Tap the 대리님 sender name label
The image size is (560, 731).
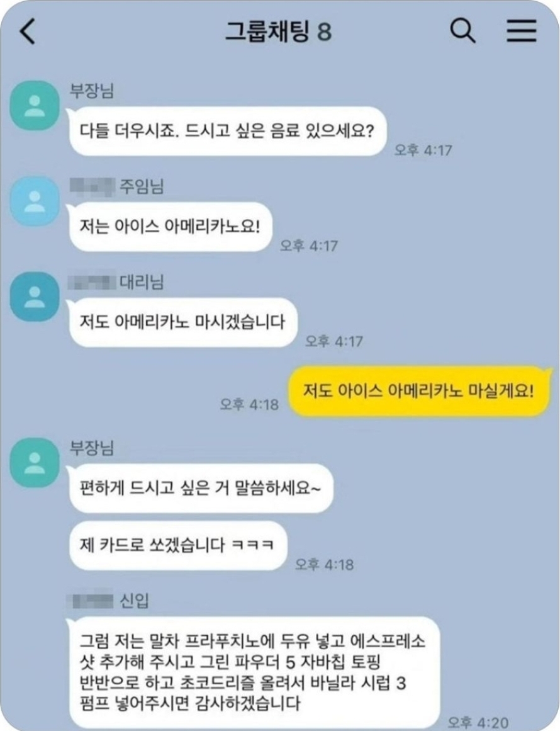[x=142, y=281]
